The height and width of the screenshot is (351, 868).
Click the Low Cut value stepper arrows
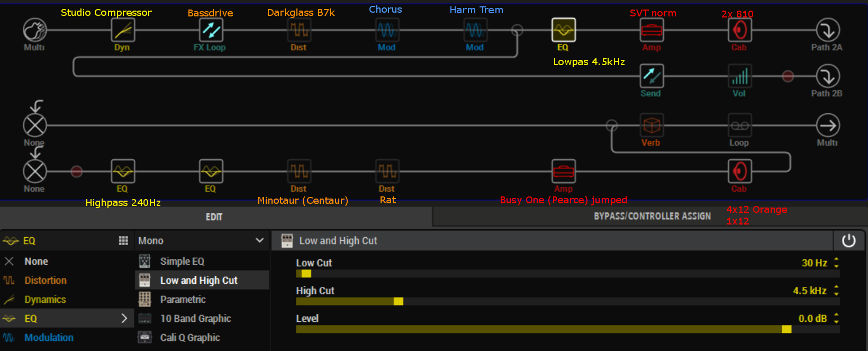836,263
